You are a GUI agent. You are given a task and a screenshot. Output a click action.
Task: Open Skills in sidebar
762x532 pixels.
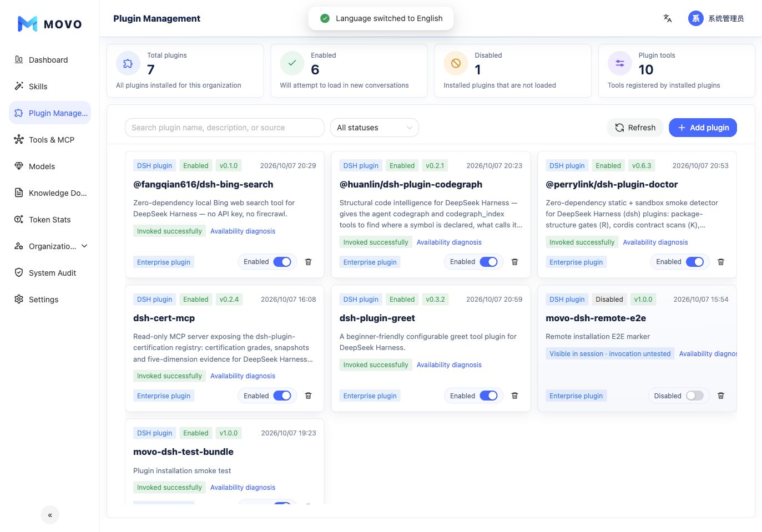(50, 86)
